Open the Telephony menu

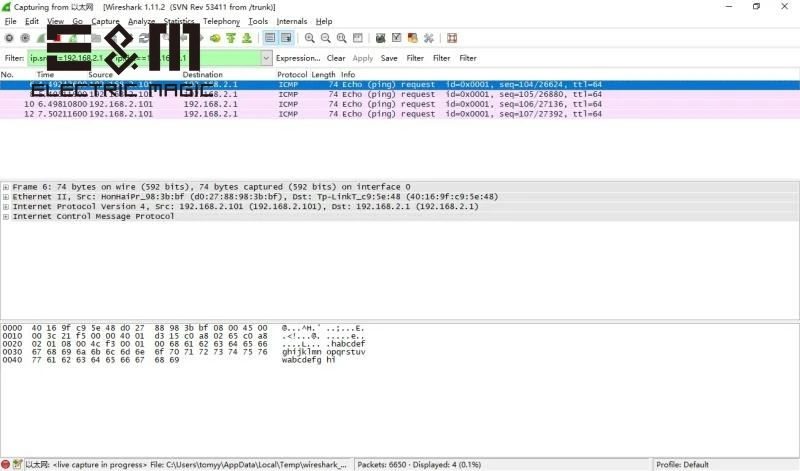pos(221,21)
